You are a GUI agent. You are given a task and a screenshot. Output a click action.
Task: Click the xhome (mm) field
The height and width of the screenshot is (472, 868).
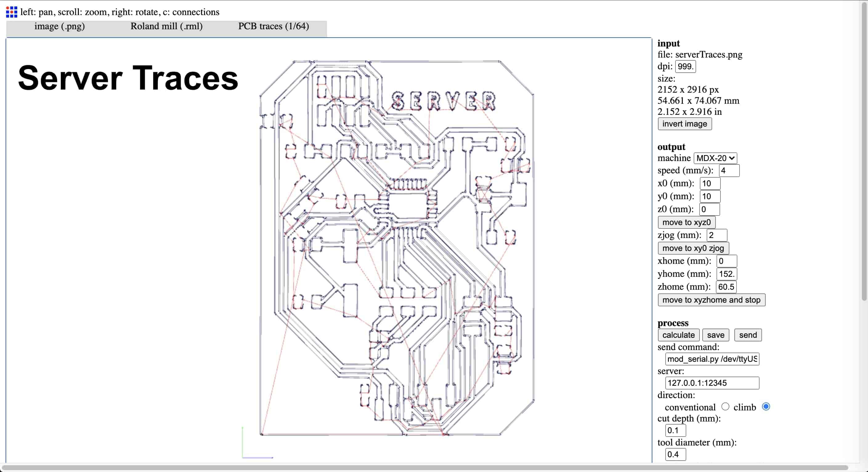(x=727, y=261)
